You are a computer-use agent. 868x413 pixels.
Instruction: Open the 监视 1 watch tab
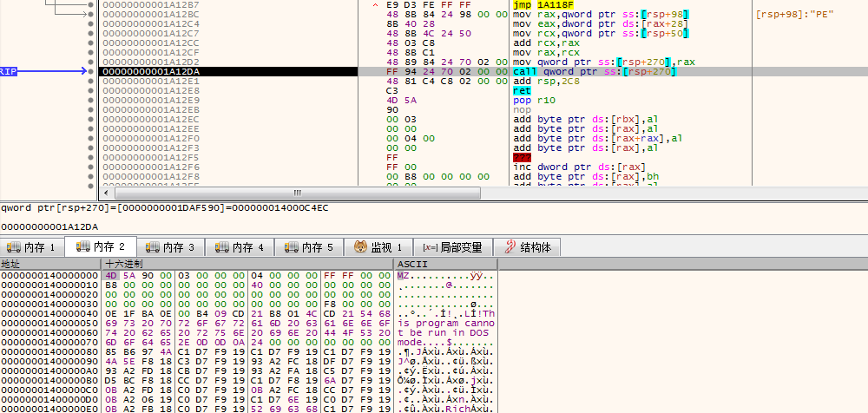378,247
